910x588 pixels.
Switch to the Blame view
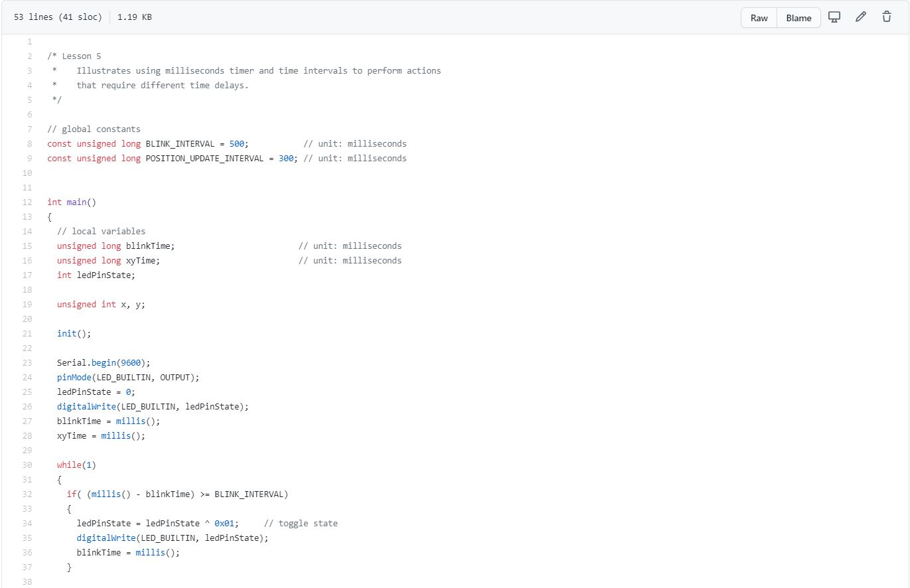798,17
